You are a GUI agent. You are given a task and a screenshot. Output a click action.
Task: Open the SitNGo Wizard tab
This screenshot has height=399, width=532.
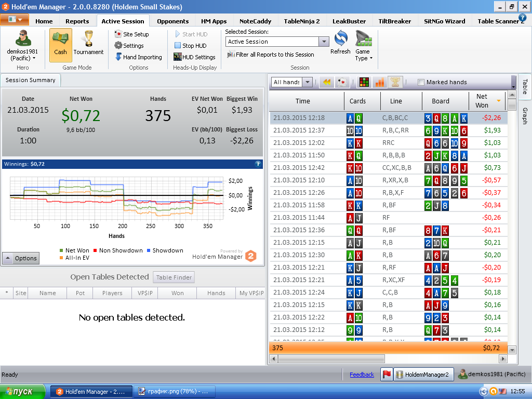[445, 21]
